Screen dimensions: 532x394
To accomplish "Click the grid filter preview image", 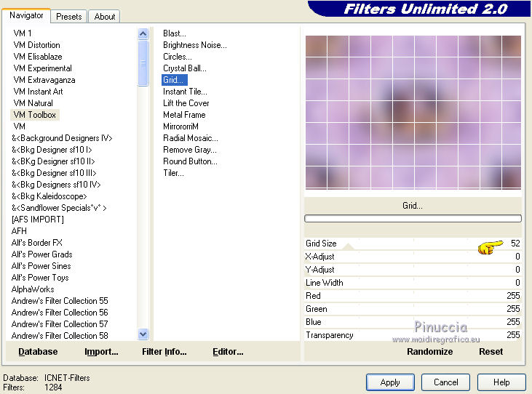I will 413,112.
